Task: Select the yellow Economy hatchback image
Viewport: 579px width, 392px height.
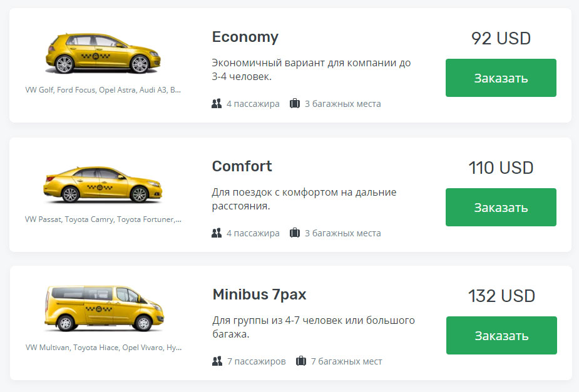Action: click(x=103, y=54)
